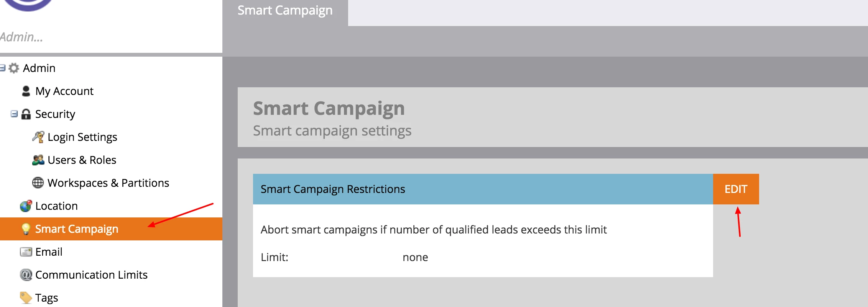The image size is (868, 307).
Task: Click the Security padlock icon
Action: coord(26,114)
